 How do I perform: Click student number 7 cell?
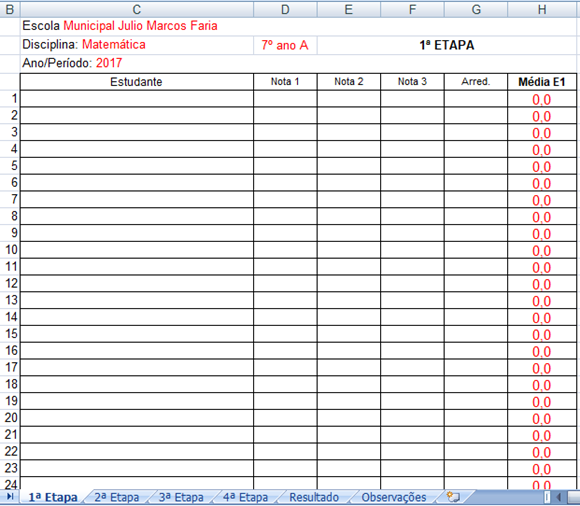10,199
